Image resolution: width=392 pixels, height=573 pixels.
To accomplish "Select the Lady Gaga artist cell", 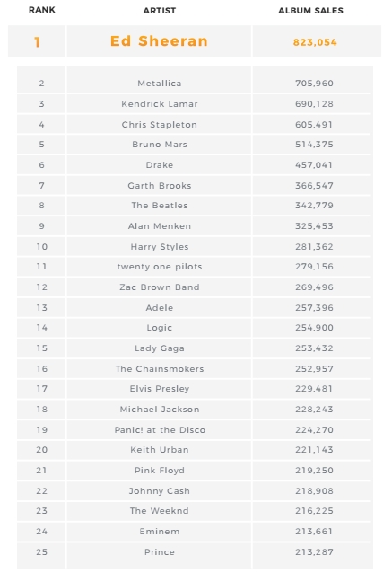I will coord(159,348).
